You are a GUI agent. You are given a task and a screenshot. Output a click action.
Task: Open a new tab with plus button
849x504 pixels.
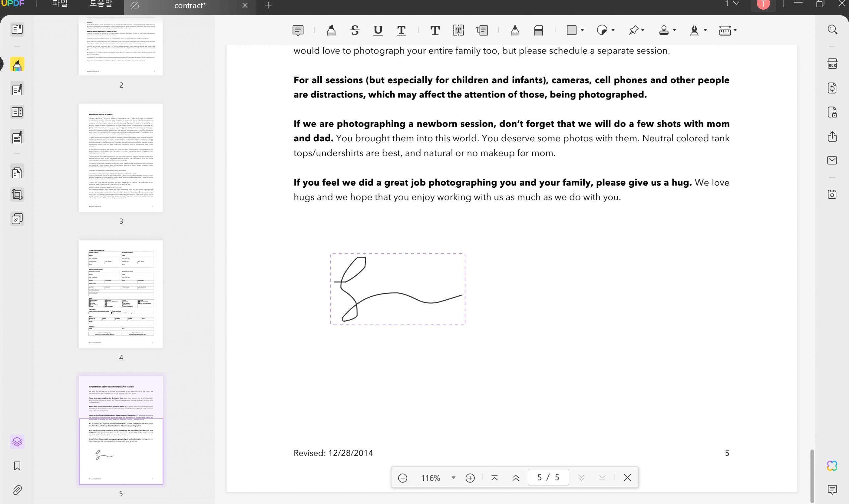tap(268, 5)
